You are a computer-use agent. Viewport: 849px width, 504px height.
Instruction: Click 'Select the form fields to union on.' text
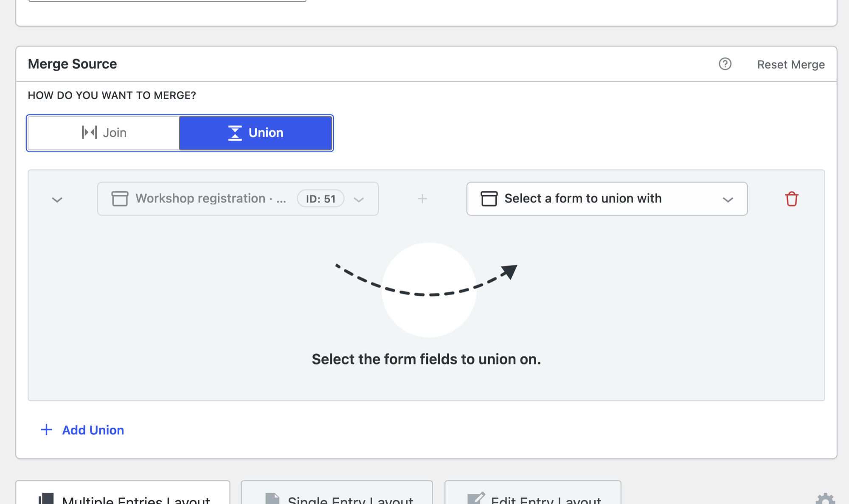tap(426, 359)
